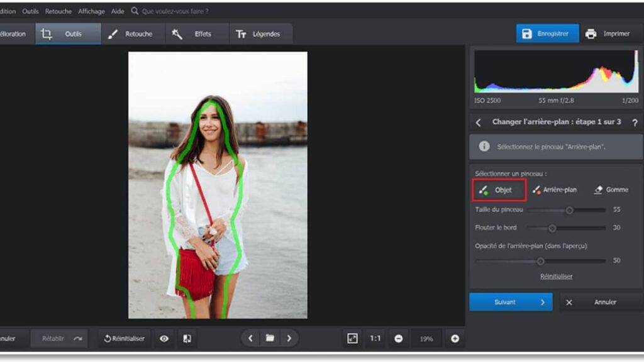Click the '55 mm f/2.8' text

(556, 101)
